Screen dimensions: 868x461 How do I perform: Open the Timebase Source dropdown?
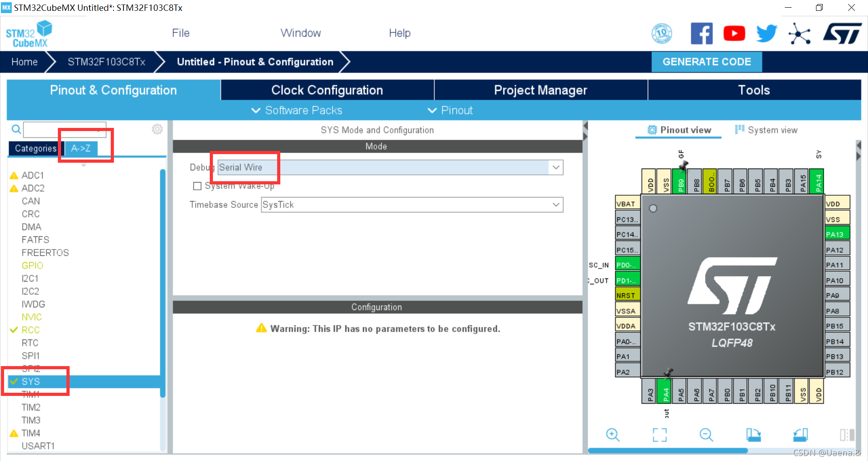(556, 205)
